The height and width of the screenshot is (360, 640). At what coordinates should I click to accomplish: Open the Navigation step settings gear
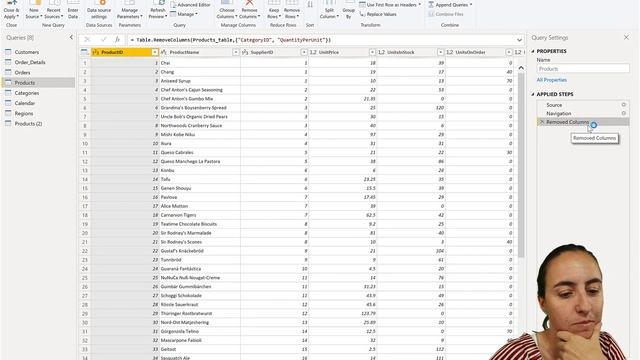(624, 113)
